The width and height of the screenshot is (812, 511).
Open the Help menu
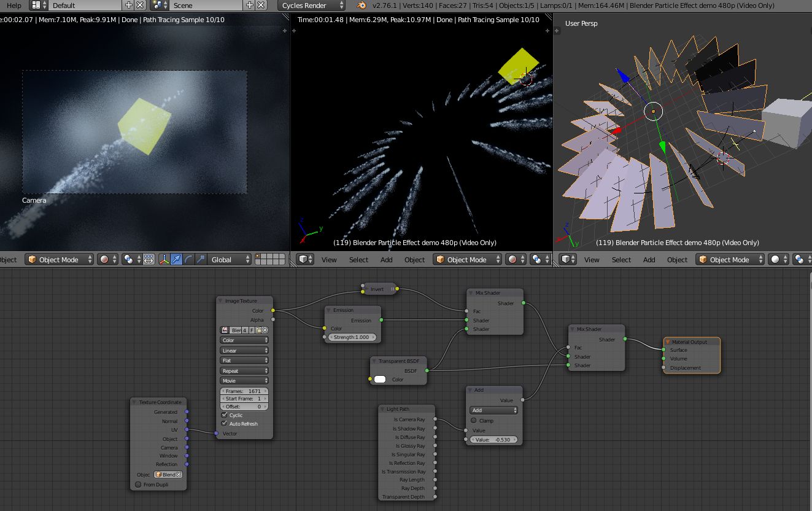(x=14, y=5)
